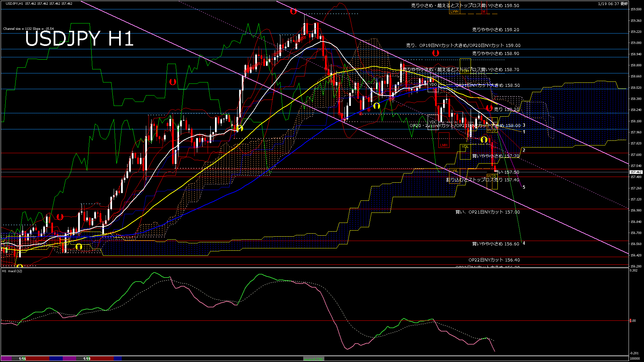Click the white YDO marker box
Screen dimensions: 644x362
433,84
